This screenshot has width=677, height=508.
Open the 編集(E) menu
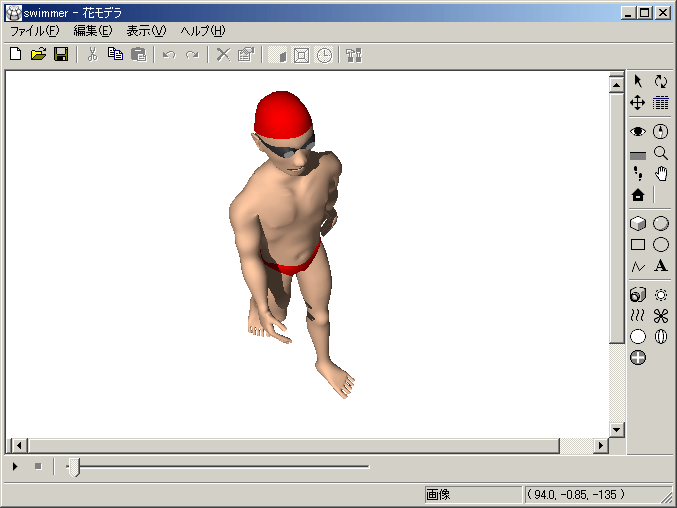pyautogui.click(x=92, y=31)
